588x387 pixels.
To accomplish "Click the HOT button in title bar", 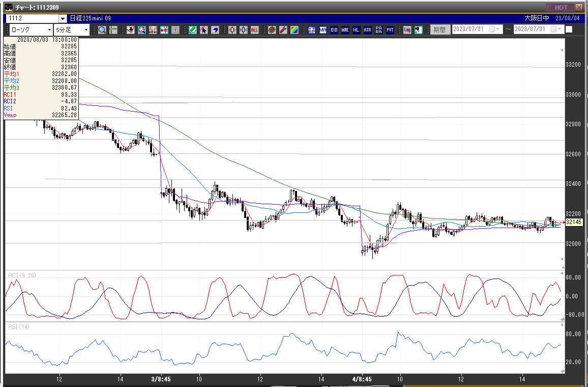I will pyautogui.click(x=560, y=7).
